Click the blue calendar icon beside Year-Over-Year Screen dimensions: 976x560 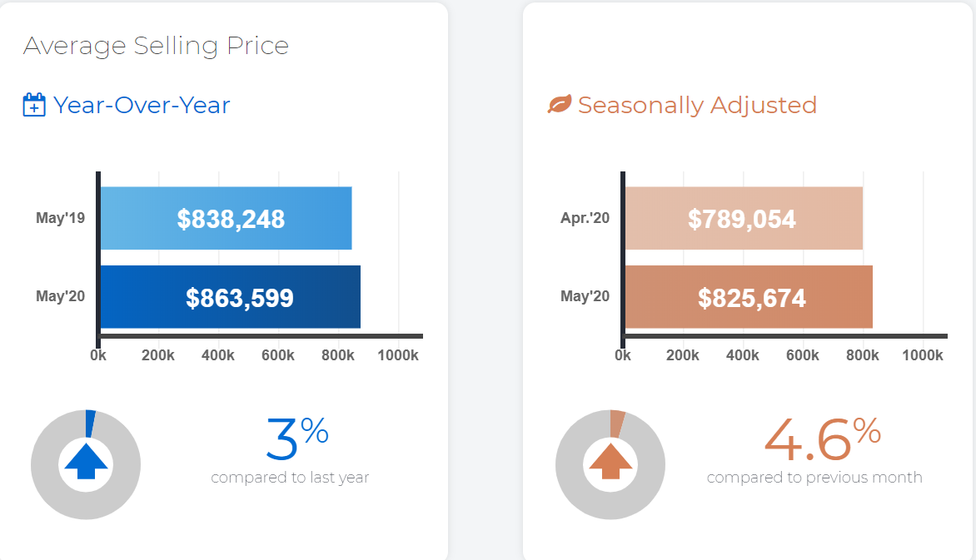33,105
